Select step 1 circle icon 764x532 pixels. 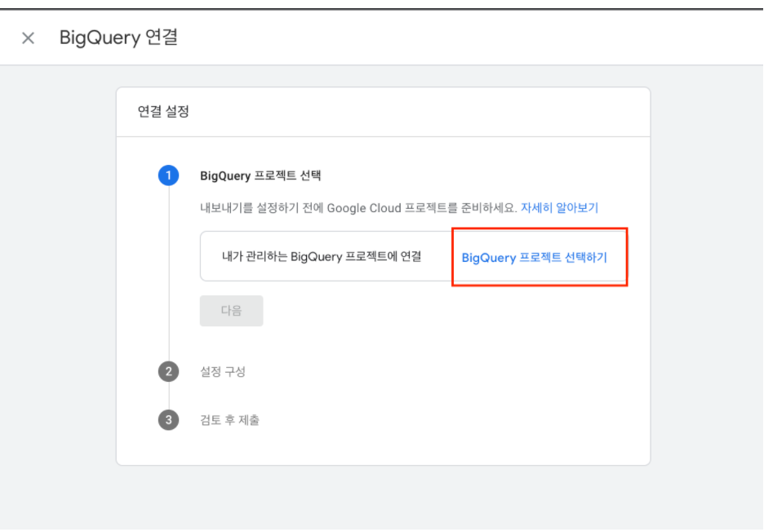169,175
